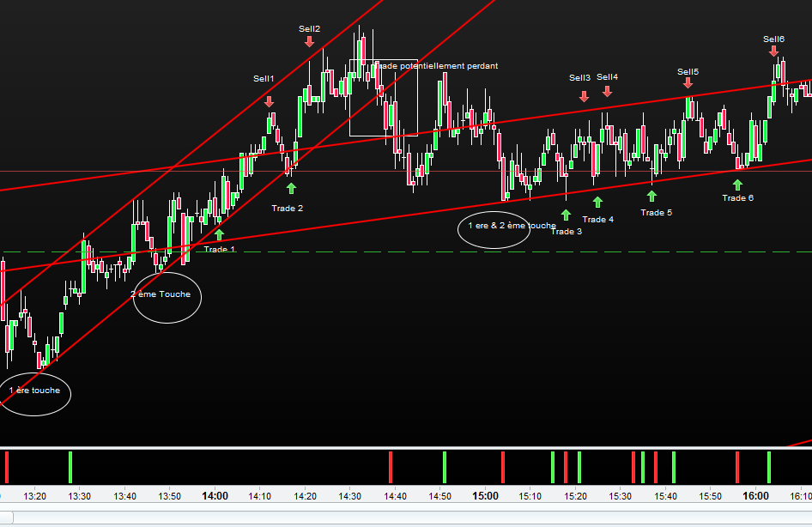Click the "Trade potentiellement perdant" text
The image size is (812, 527).
coord(435,66)
